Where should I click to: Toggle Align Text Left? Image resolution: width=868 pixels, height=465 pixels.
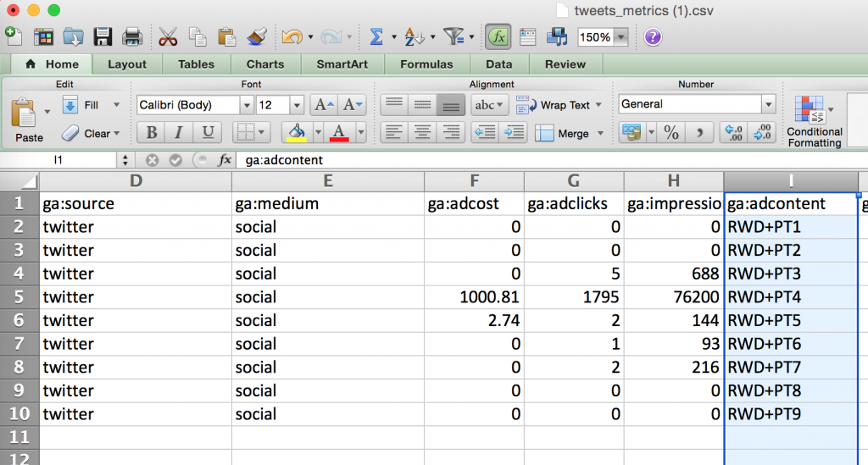(x=393, y=133)
